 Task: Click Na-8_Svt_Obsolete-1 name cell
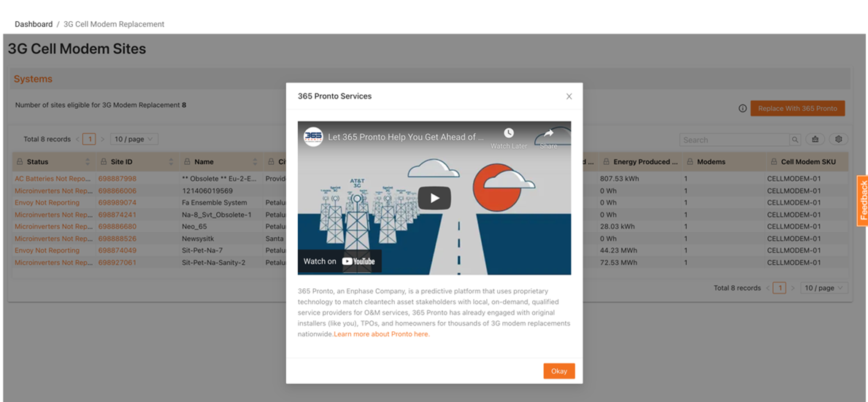(216, 214)
